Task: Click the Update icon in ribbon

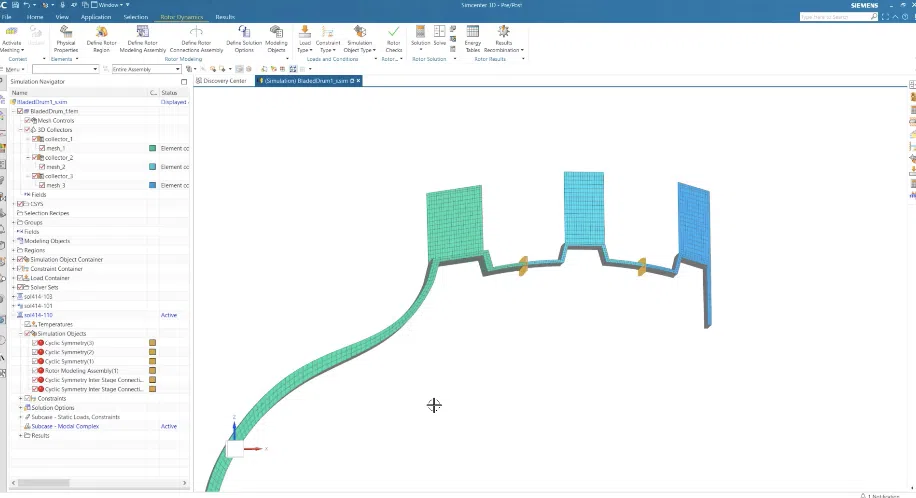Action: pyautogui.click(x=36, y=32)
